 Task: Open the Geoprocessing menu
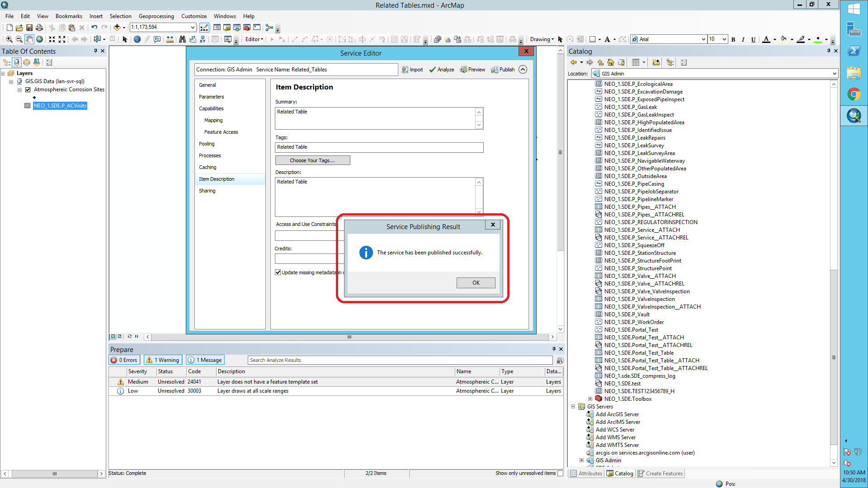[156, 16]
